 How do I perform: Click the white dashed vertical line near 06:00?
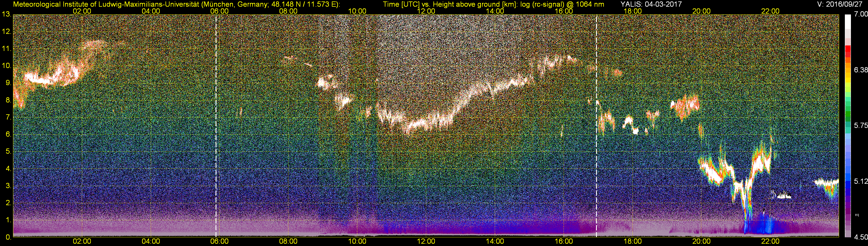[216, 125]
